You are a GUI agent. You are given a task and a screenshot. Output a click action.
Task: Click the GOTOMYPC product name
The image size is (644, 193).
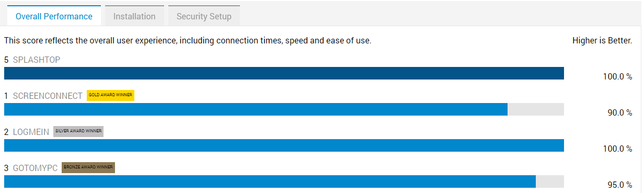(35, 168)
